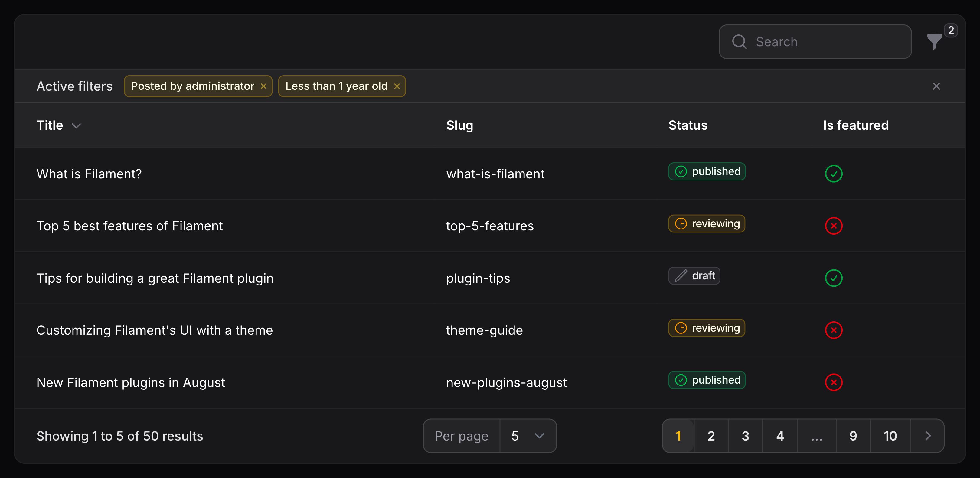Click the published badge for 'What is Filament?'

(707, 171)
